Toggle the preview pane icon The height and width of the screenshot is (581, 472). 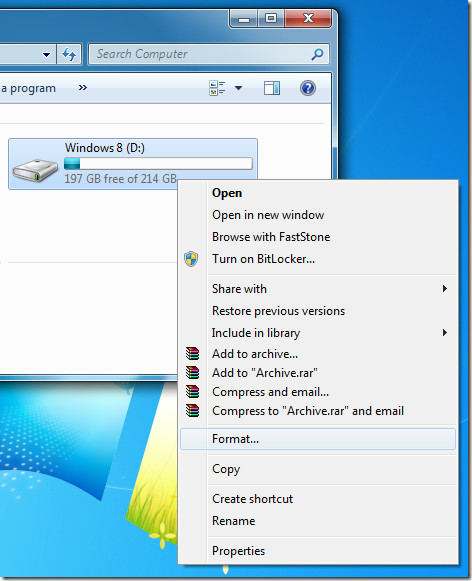272,88
